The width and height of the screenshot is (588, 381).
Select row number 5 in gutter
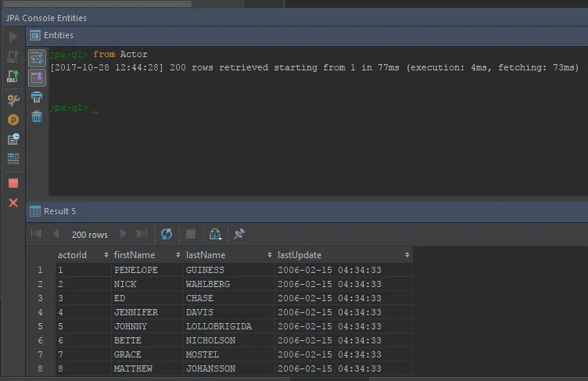[41, 326]
